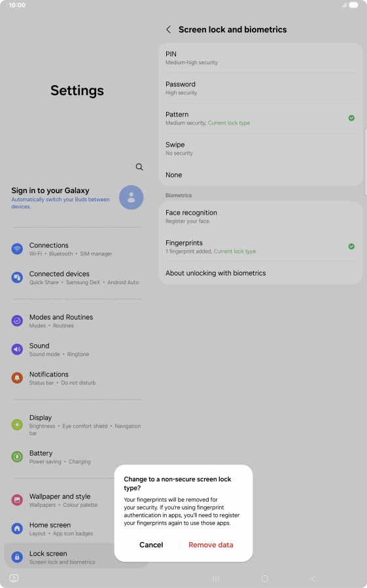367x588 pixels.
Task: Confirm with the Remove data button
Action: coord(211,545)
